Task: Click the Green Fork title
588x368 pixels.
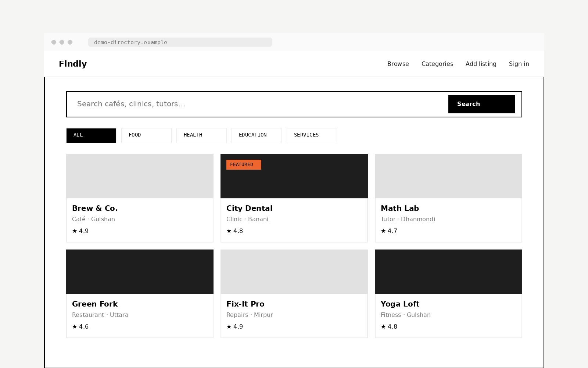Action: pos(95,304)
